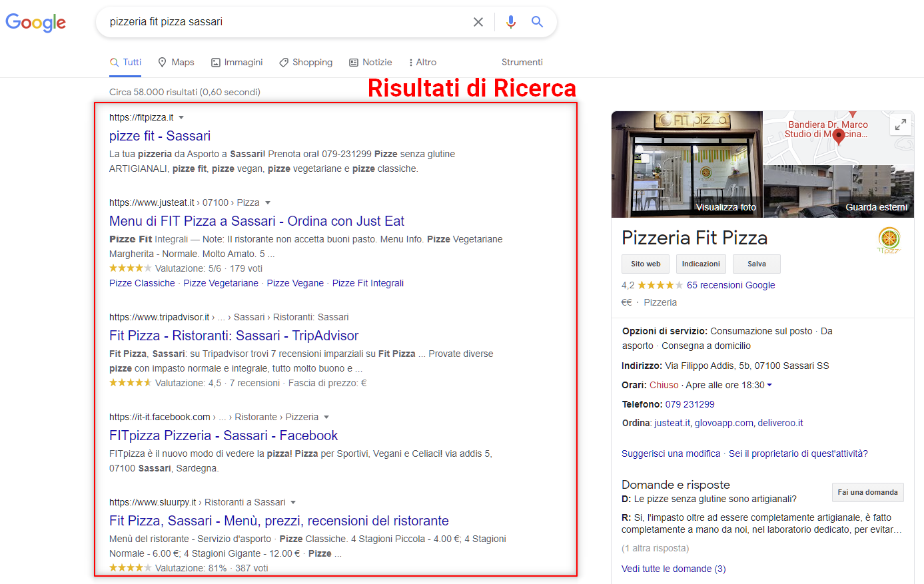
Task: View storefront photo 'Visualizza foto'
Action: pyautogui.click(x=687, y=164)
